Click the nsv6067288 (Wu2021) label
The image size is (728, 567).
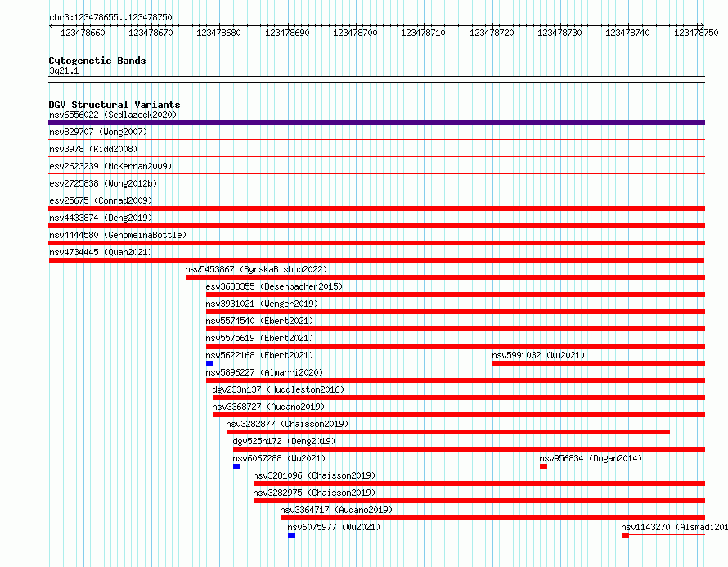click(279, 458)
